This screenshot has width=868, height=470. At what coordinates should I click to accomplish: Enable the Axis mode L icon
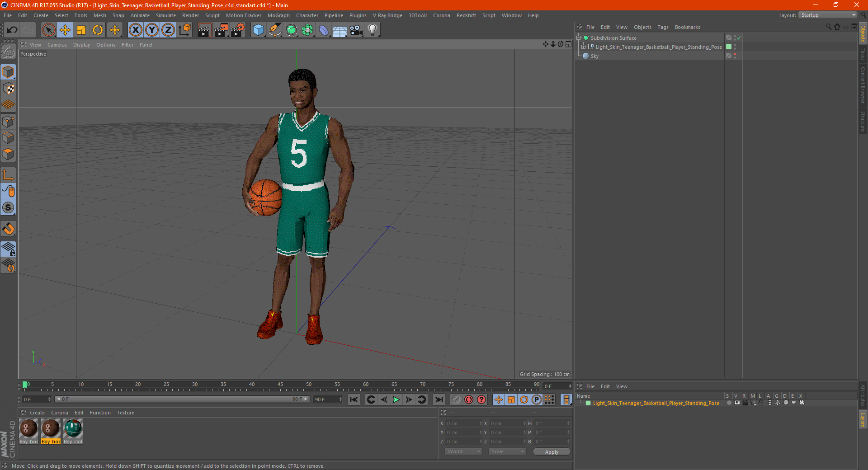8,175
